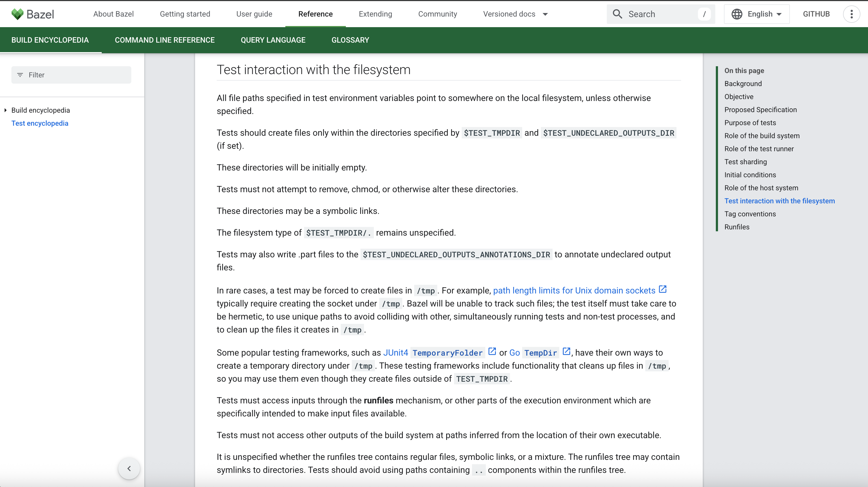
Task: Open the three-dot overflow menu
Action: point(852,14)
